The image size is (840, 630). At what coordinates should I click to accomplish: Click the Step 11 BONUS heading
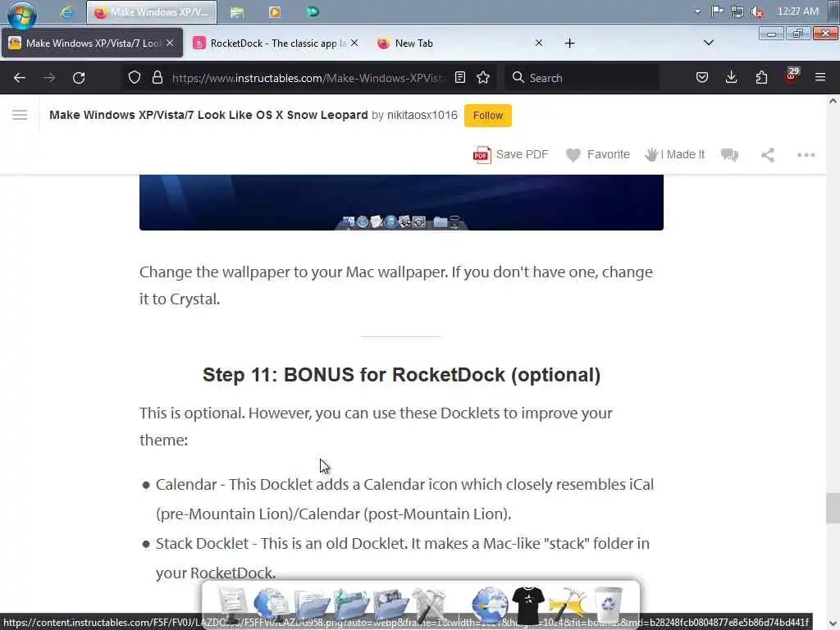(401, 374)
